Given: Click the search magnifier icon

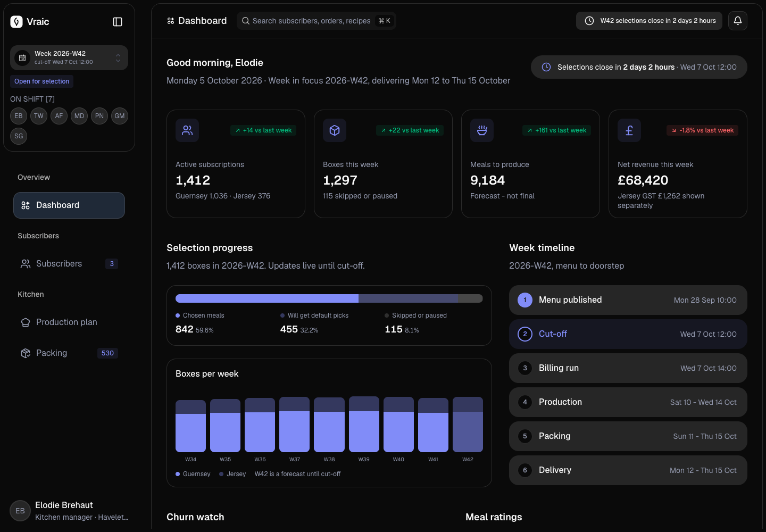Looking at the screenshot, I should point(246,21).
